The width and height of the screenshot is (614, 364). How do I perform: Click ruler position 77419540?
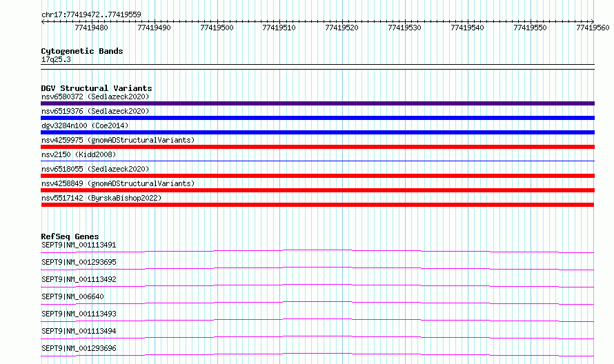[x=467, y=28]
